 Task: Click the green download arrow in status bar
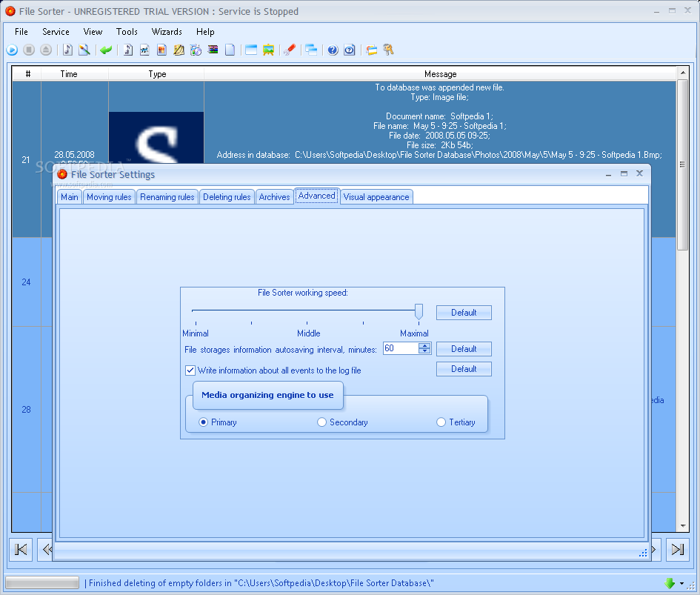(x=669, y=583)
